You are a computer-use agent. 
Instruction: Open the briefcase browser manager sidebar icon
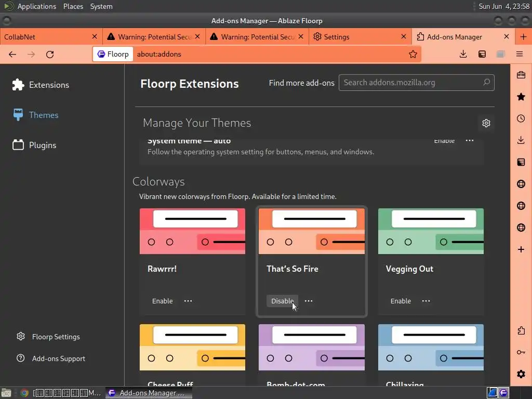click(521, 75)
